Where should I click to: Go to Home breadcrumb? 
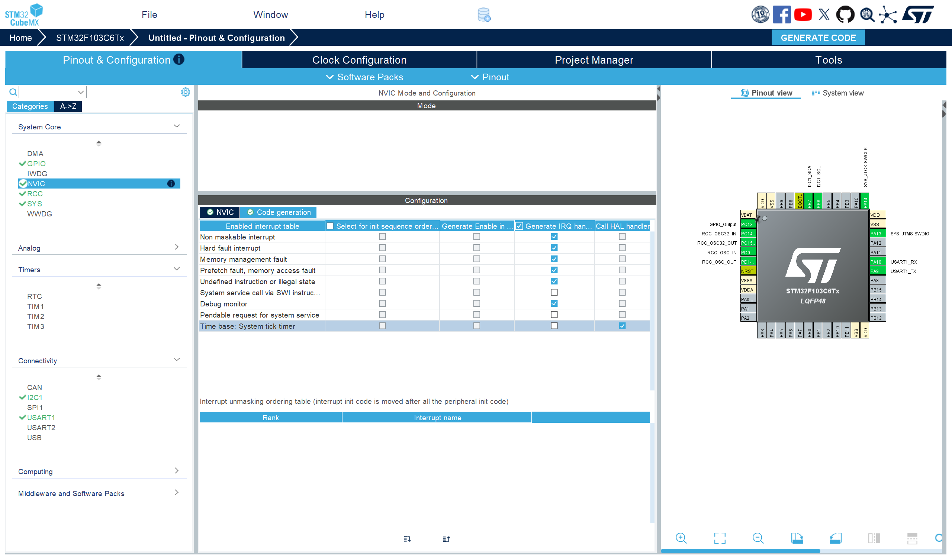tap(20, 38)
